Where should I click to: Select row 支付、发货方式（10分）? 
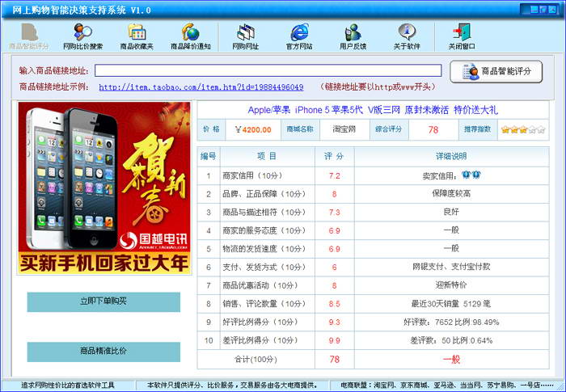pyautogui.click(x=373, y=267)
